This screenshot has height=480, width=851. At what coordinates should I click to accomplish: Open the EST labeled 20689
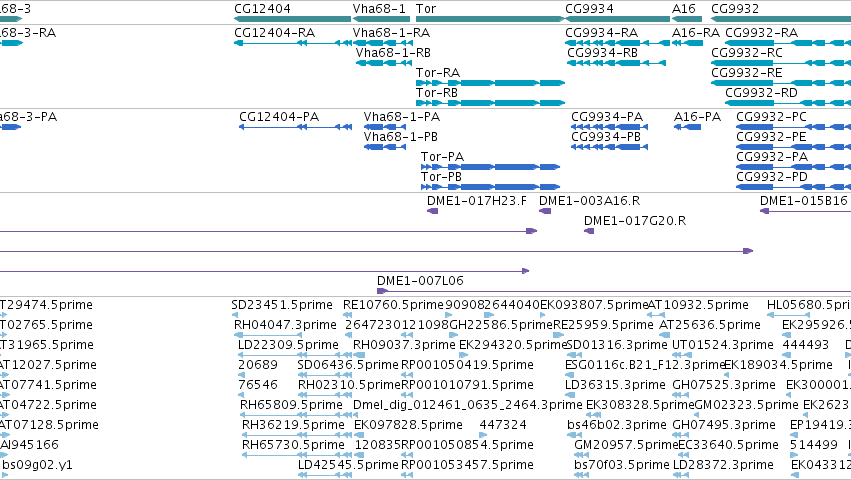click(258, 365)
